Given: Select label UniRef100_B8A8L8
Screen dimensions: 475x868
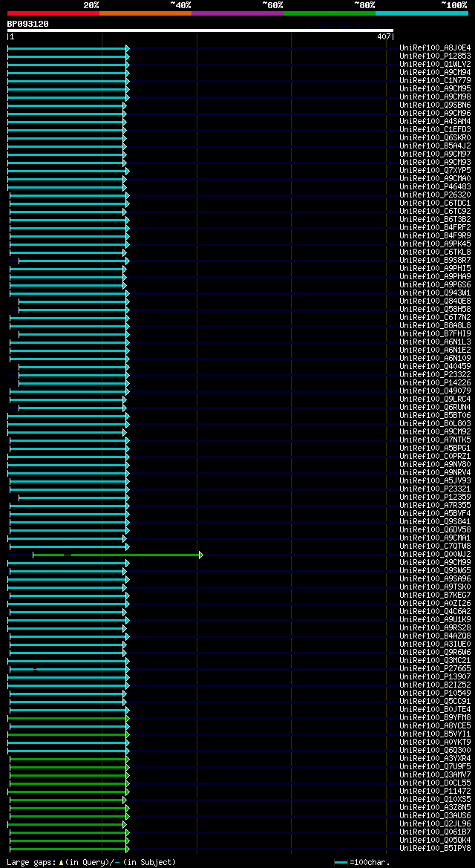Looking at the screenshot, I should click(x=435, y=325).
